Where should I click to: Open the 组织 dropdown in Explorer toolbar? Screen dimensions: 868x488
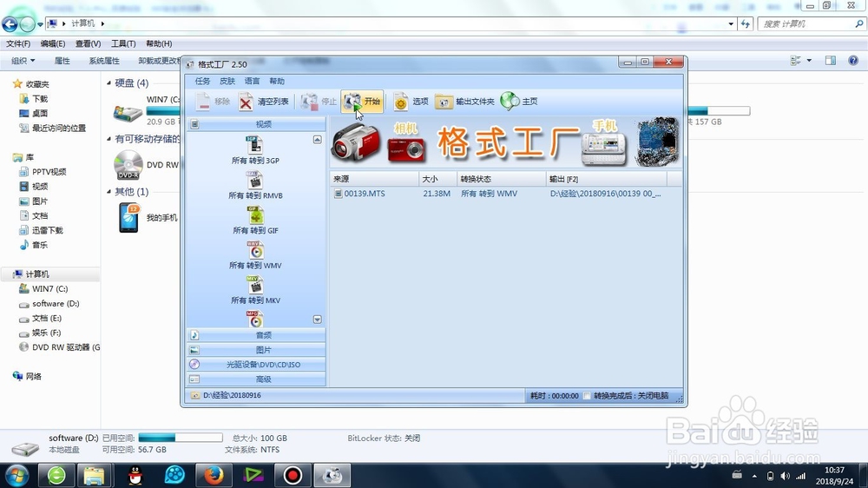(23, 61)
